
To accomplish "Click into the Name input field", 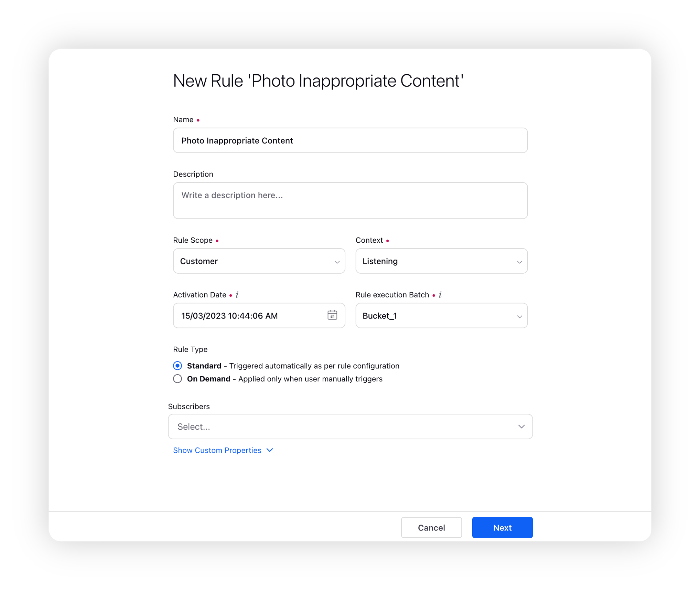I will point(350,140).
